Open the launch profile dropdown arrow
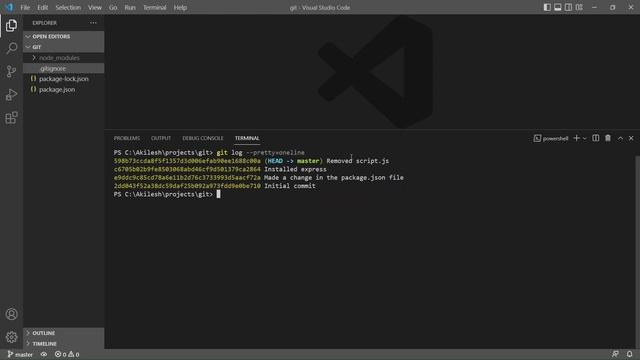Image resolution: width=640 pixels, height=360 pixels. (584, 139)
